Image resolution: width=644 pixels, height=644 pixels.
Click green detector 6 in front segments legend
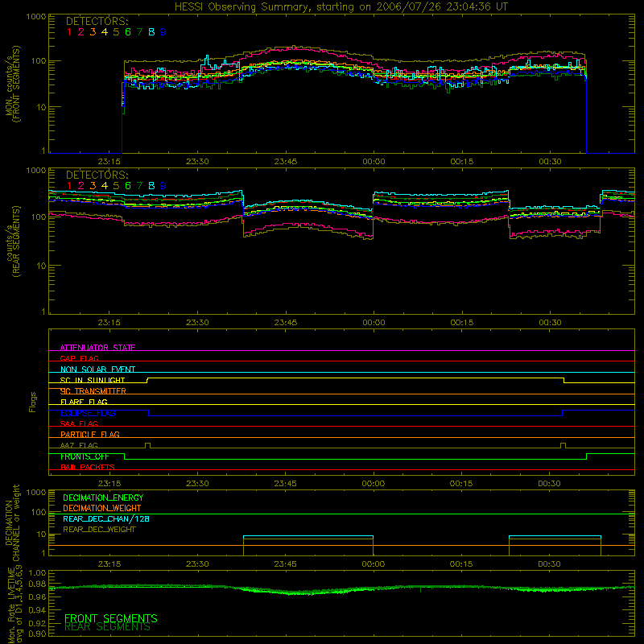click(x=128, y=32)
